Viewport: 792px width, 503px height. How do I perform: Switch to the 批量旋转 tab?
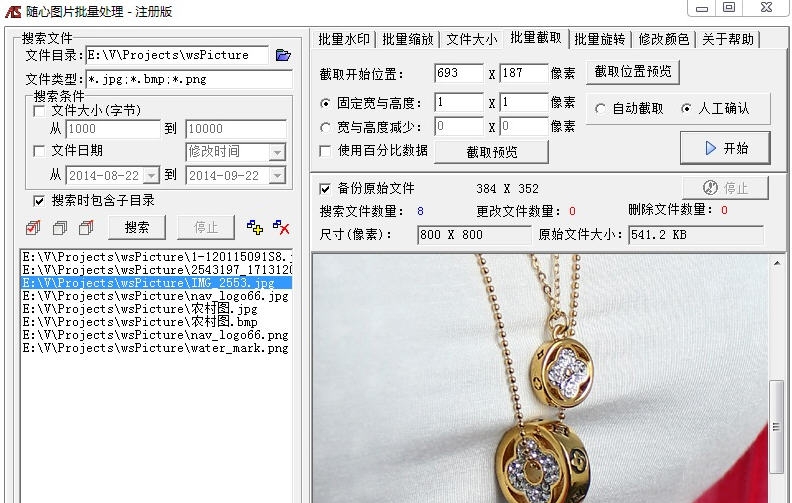600,39
